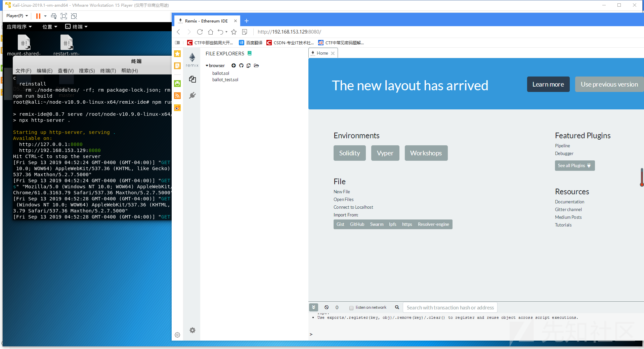Open the Player(P) dropdown menu
Screen dimensions: 644x349
(x=17, y=16)
